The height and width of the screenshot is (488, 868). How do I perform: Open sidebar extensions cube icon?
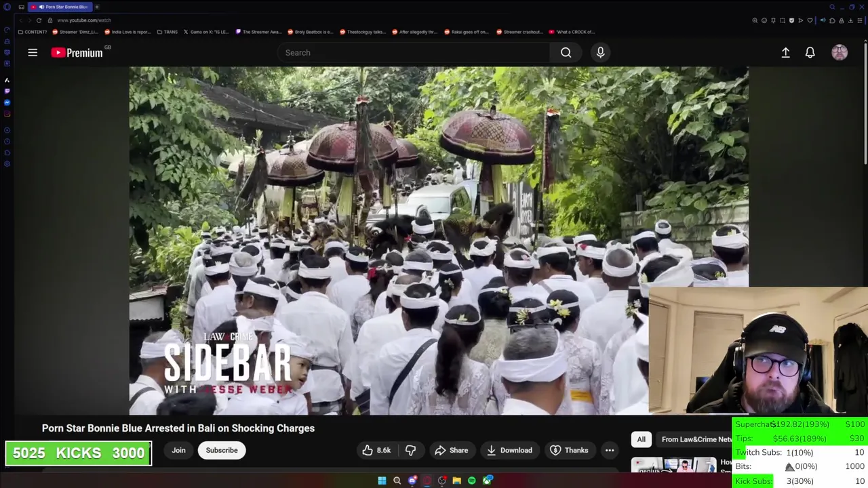coord(7,152)
